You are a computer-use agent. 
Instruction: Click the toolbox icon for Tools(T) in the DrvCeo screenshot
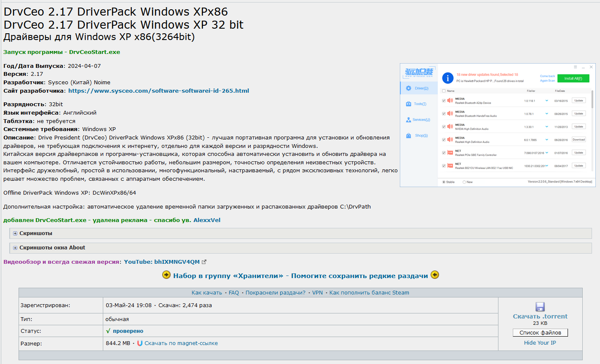(x=408, y=104)
